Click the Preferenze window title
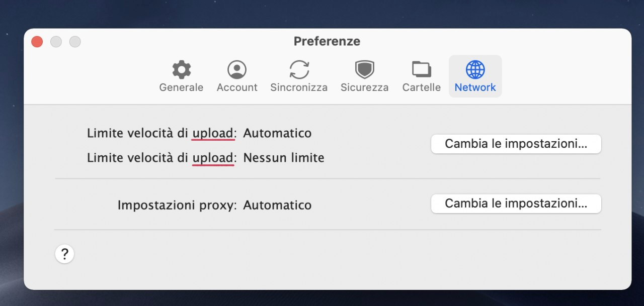 tap(327, 41)
